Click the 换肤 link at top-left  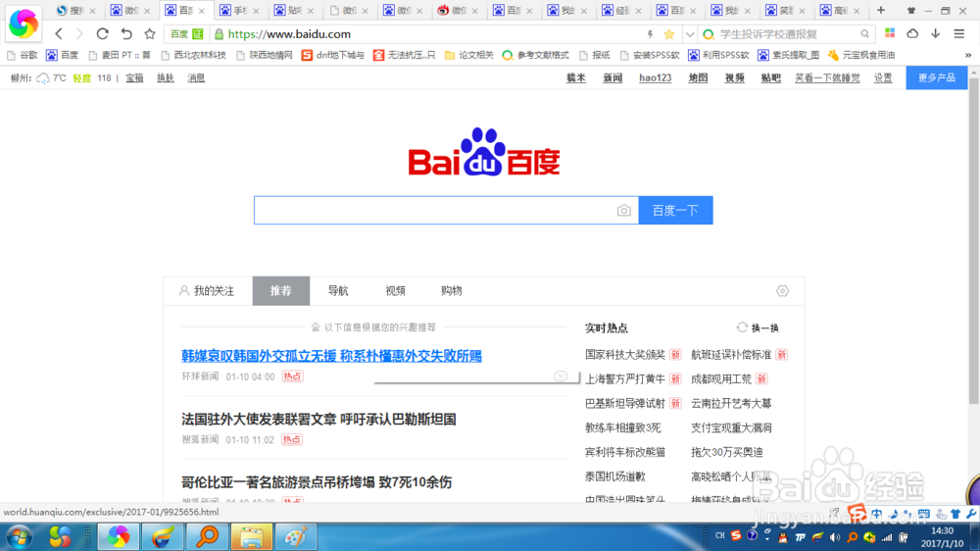165,78
